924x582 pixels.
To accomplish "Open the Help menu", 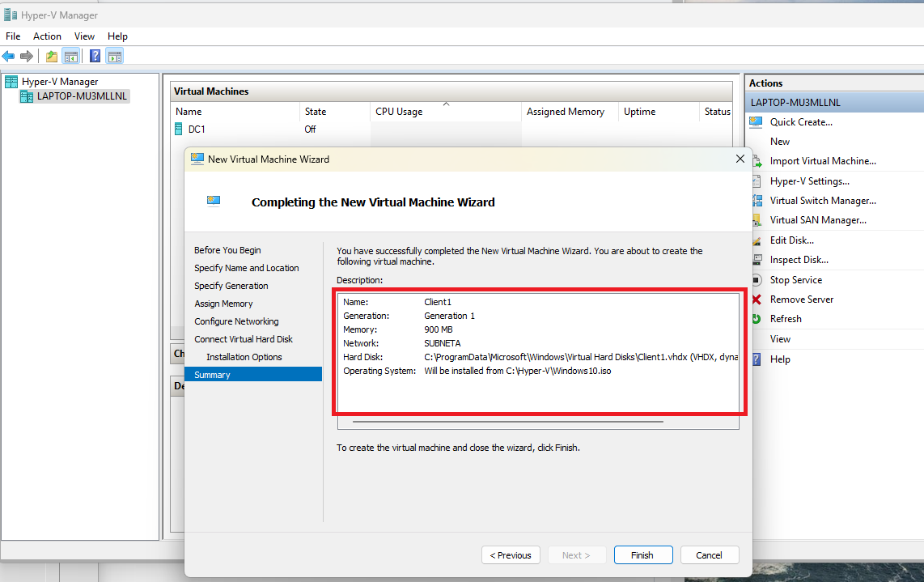I will click(117, 36).
